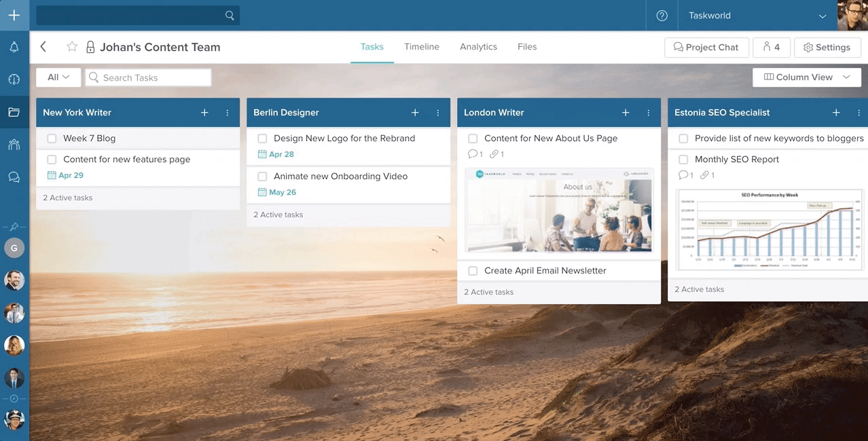Open SEO Performance chart thumbnail
This screenshot has width=868, height=441.
[x=771, y=231]
